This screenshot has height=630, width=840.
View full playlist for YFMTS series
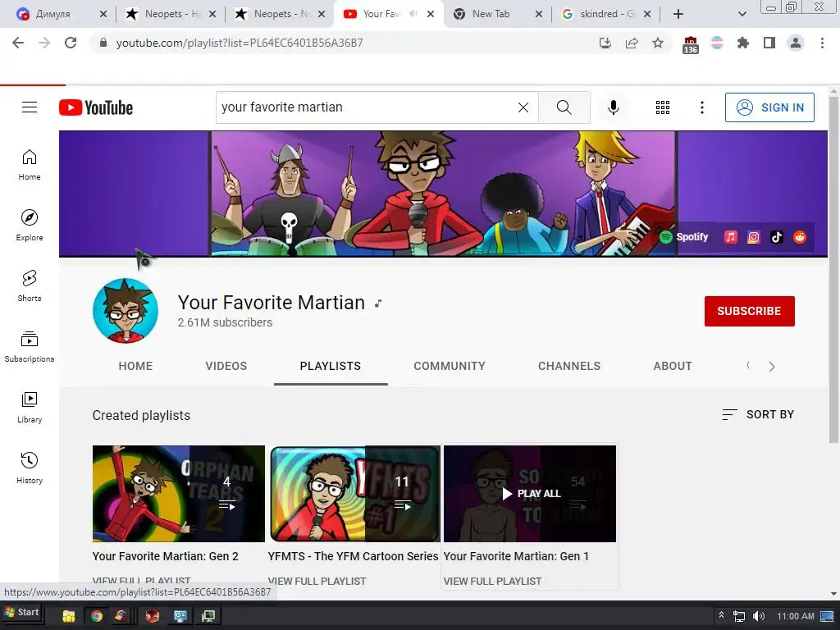317,582
